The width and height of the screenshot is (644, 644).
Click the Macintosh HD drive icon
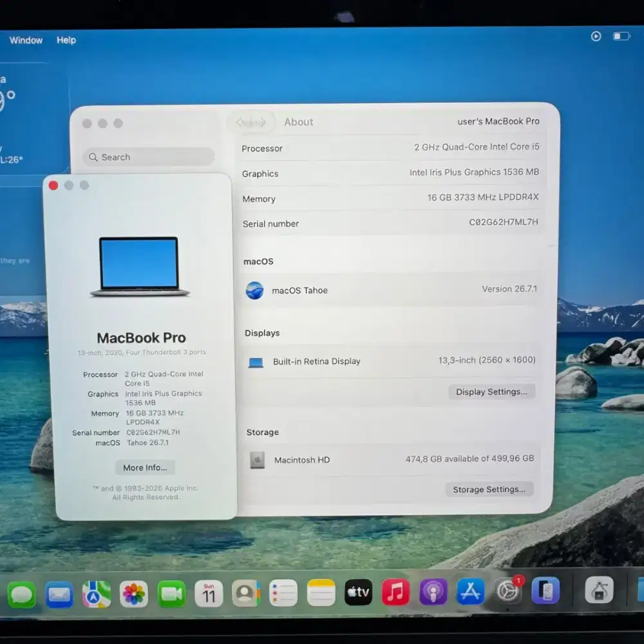[x=258, y=460]
